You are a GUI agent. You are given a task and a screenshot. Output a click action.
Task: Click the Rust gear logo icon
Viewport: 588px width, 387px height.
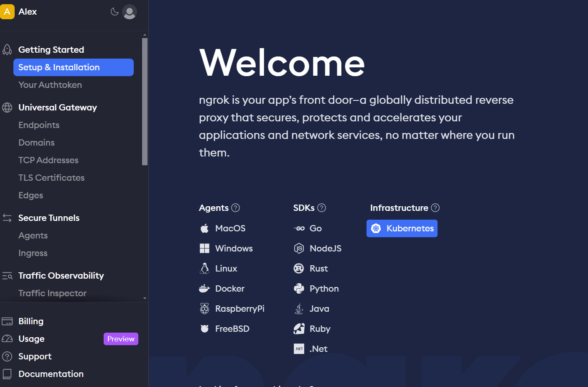(299, 269)
